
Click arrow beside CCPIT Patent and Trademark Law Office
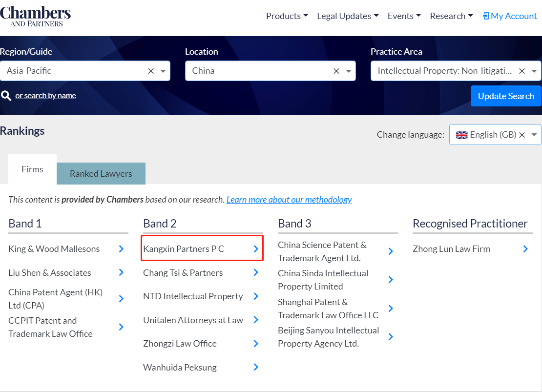(121, 327)
